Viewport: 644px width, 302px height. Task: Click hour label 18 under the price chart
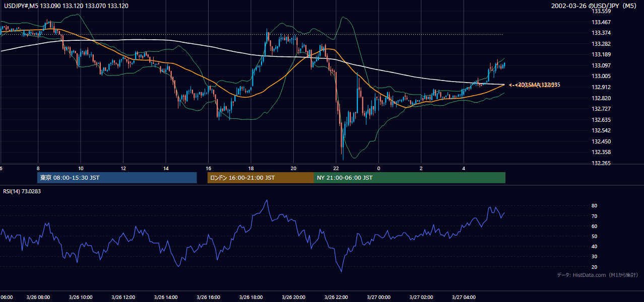(251, 168)
